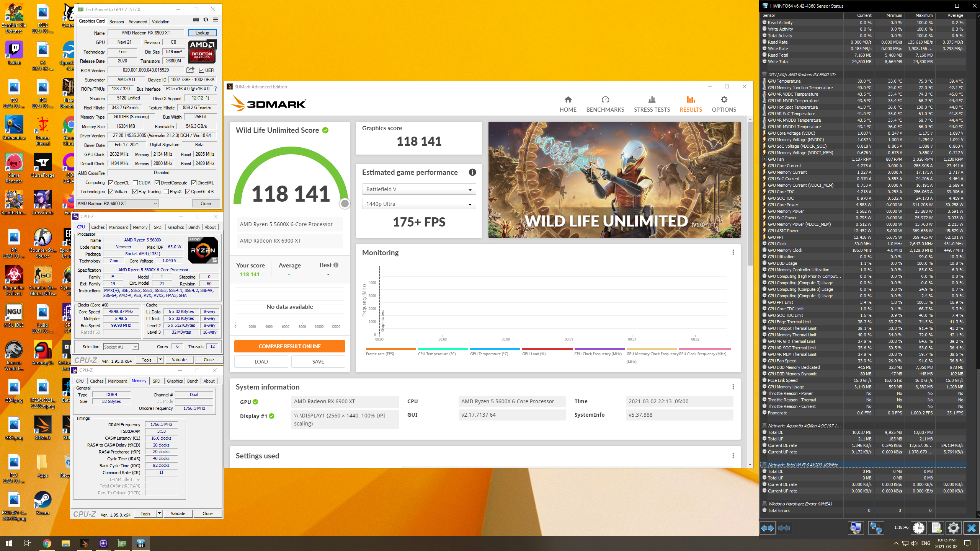The image size is (980, 551).
Task: Open the Among Us desktop shortcut
Action: pos(42,353)
